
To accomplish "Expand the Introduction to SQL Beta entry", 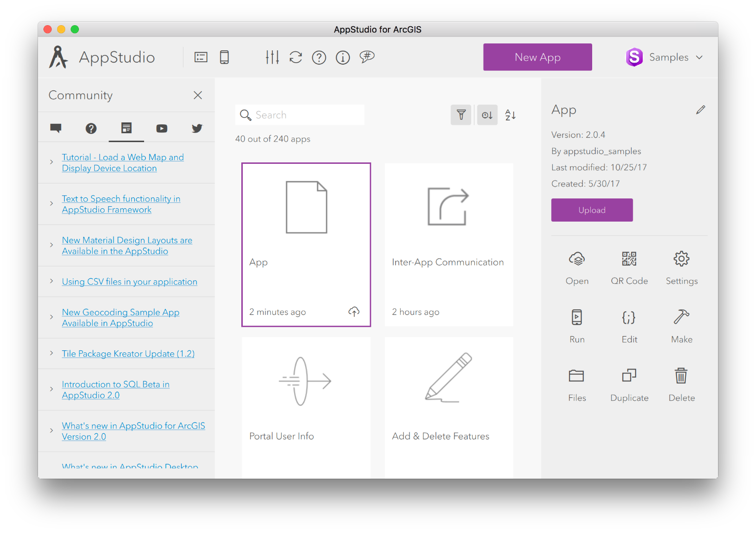I will [x=51, y=389].
